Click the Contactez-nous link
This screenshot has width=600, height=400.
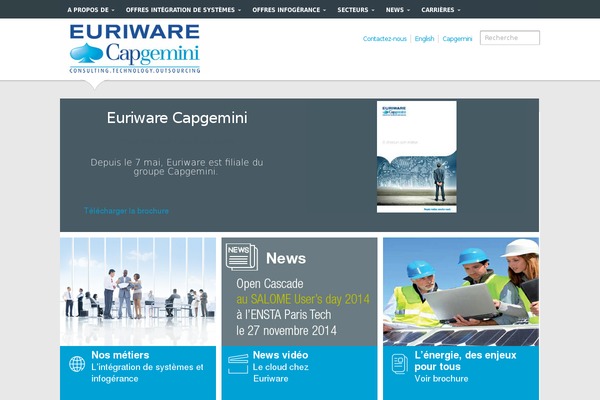[x=385, y=38]
